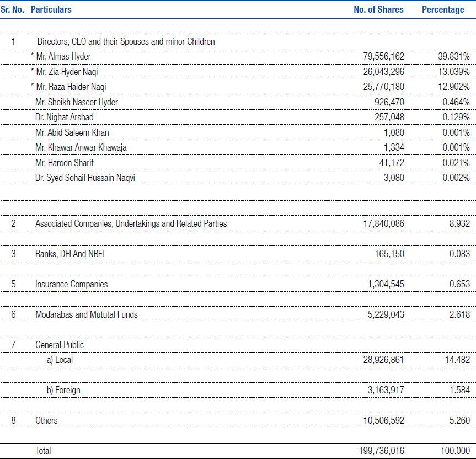Viewport: 476px width, 459px height.
Task: Click percentage 8.932
Action: point(459,223)
